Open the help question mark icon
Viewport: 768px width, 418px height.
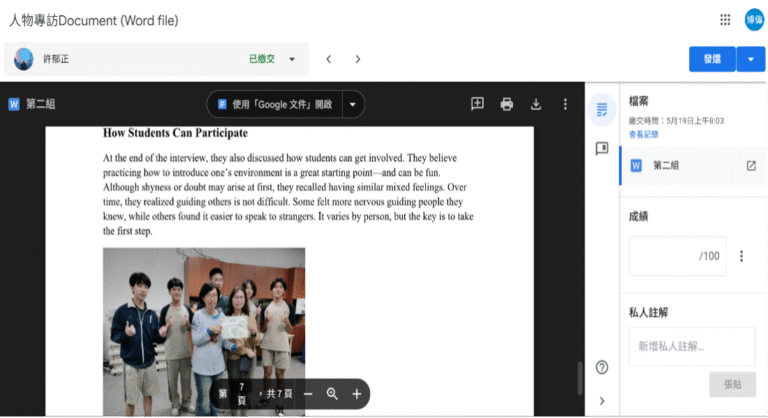tap(602, 367)
